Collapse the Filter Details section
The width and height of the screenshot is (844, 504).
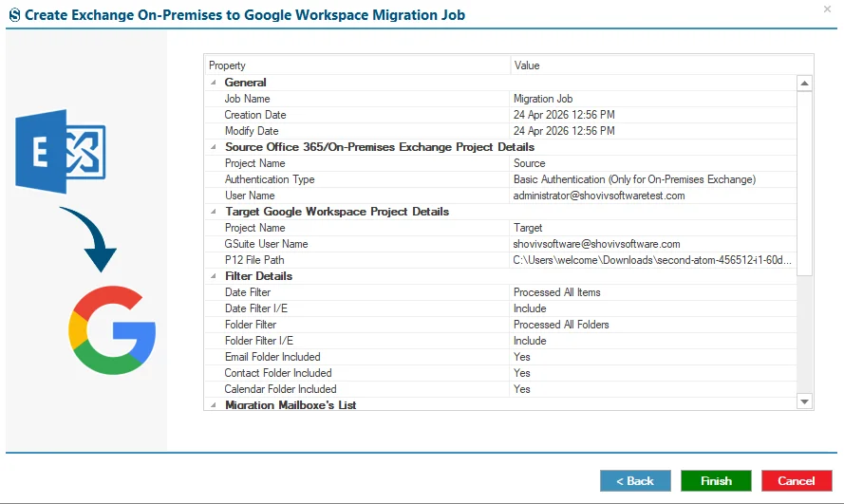point(214,276)
